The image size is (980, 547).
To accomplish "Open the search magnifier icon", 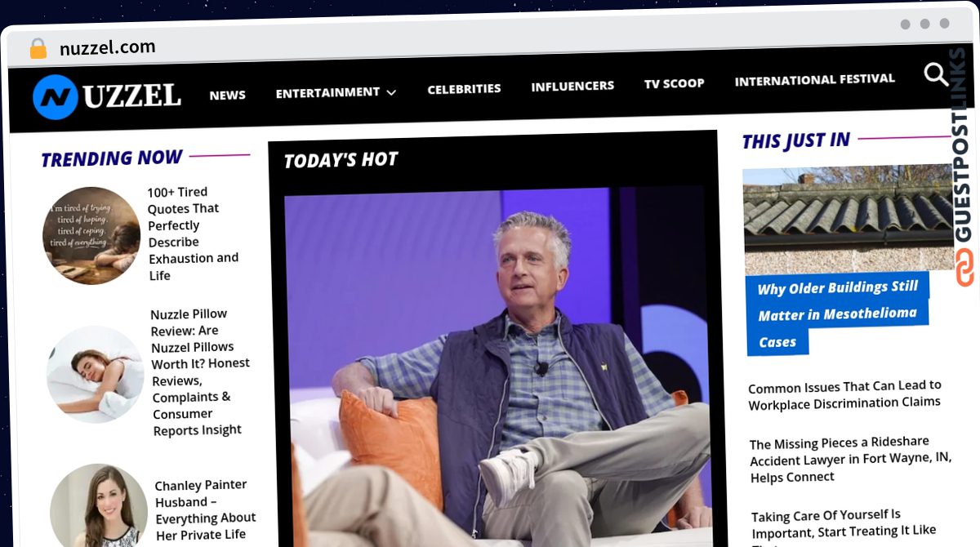I will pos(936,75).
